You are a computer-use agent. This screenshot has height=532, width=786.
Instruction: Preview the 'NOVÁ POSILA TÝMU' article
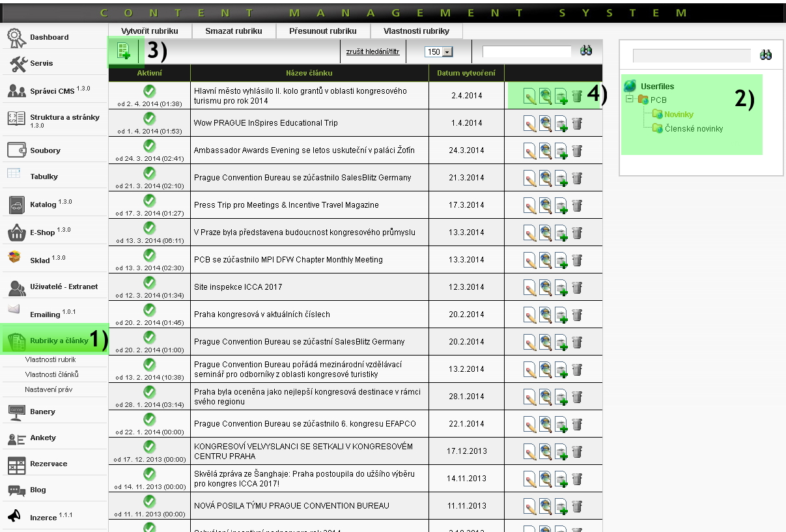pos(545,506)
